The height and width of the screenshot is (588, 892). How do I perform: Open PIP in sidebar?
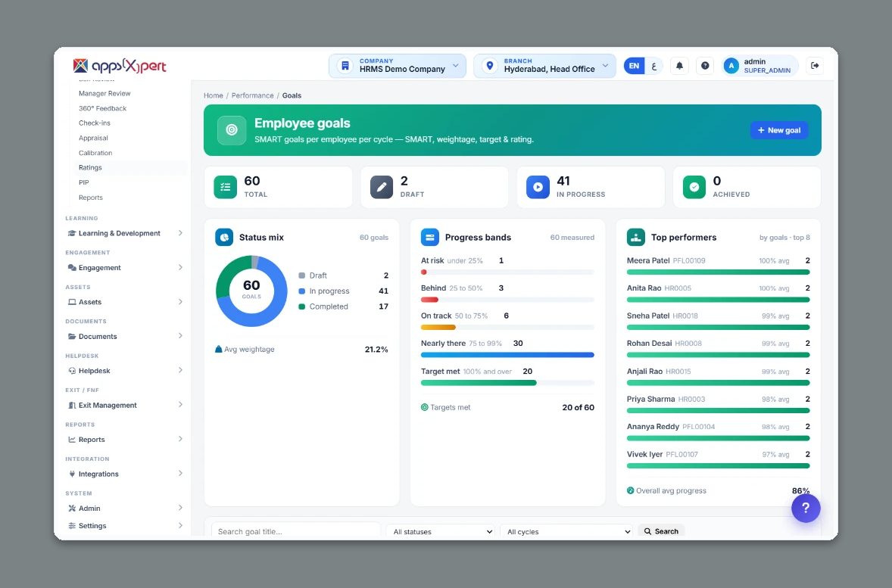[83, 182]
